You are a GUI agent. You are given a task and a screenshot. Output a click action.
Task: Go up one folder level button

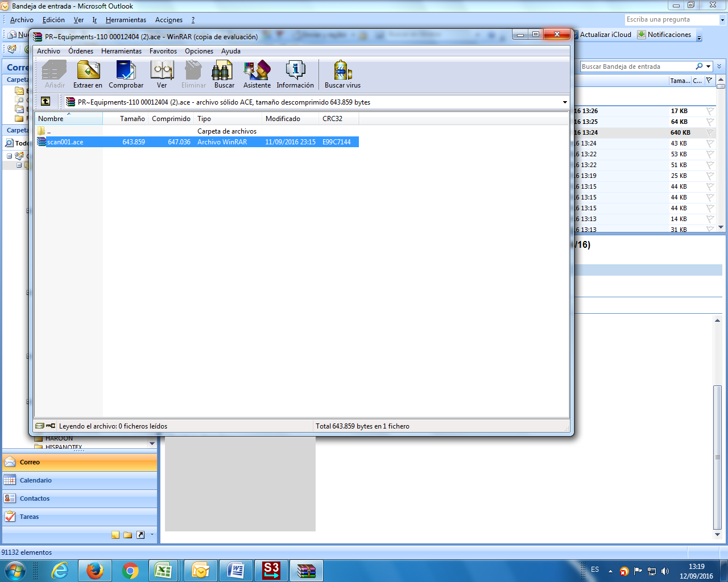(x=45, y=102)
